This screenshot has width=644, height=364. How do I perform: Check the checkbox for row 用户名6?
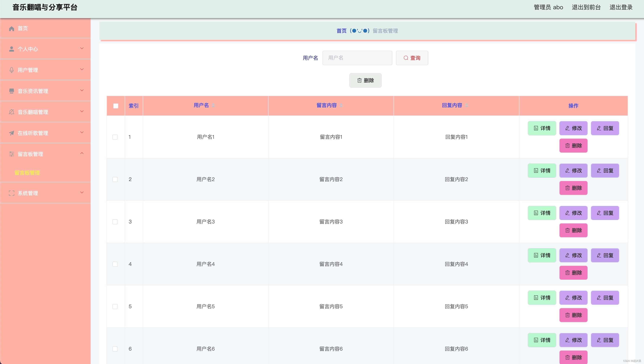[x=115, y=349]
